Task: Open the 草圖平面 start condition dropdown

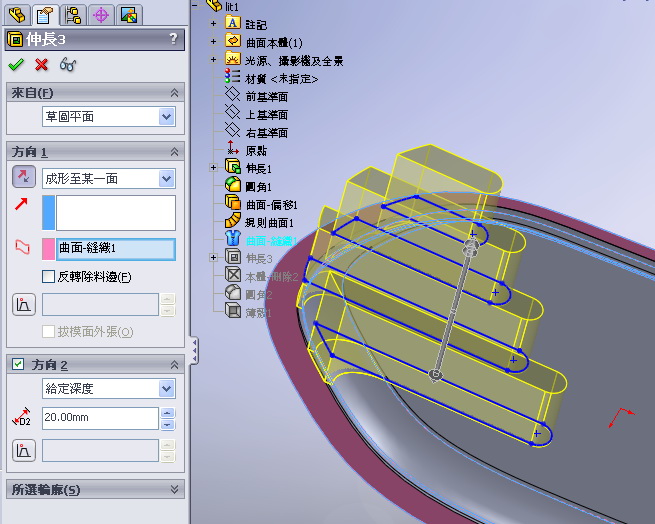Action: (167, 117)
